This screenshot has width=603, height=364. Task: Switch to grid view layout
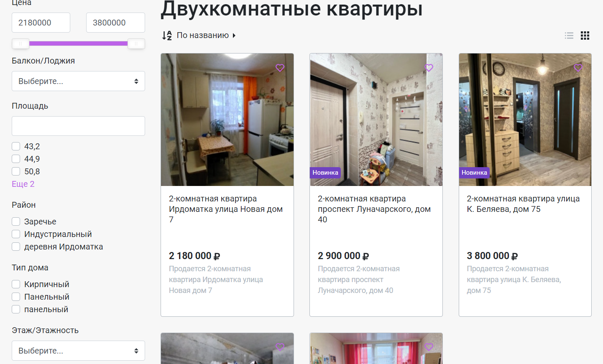coord(585,36)
